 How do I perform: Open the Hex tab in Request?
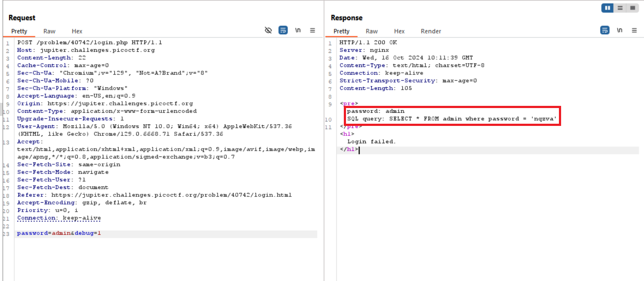point(77,31)
